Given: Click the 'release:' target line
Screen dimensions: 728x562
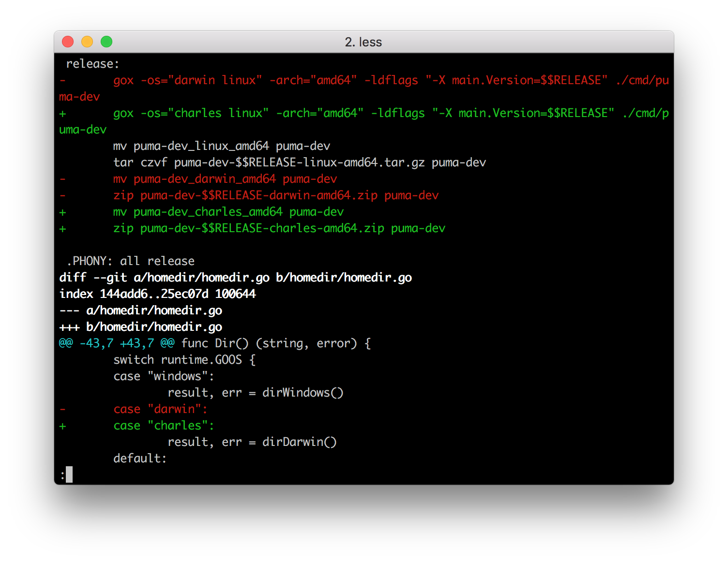Looking at the screenshot, I should click(x=92, y=64).
